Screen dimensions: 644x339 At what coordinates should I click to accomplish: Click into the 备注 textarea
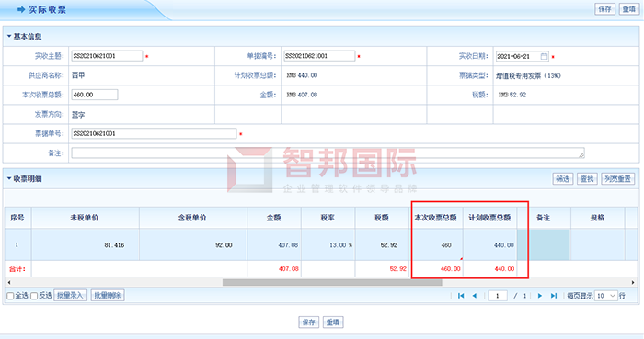pyautogui.click(x=328, y=153)
